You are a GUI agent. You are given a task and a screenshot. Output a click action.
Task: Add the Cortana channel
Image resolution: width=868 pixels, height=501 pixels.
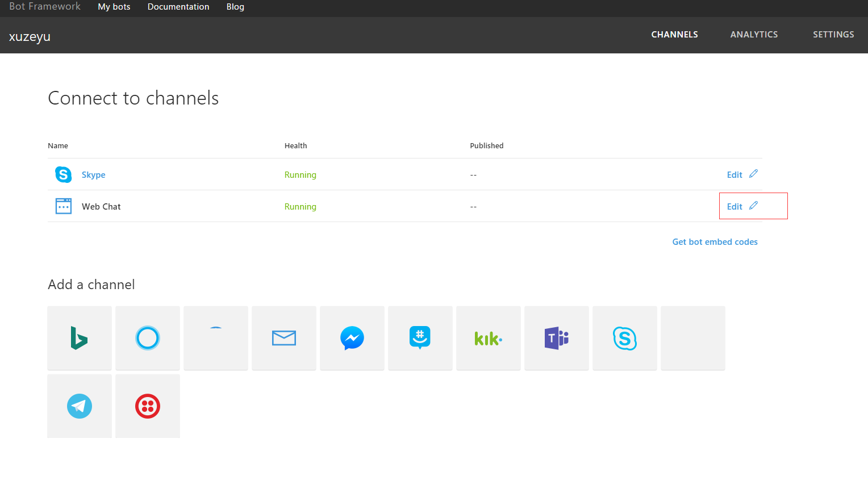148,338
